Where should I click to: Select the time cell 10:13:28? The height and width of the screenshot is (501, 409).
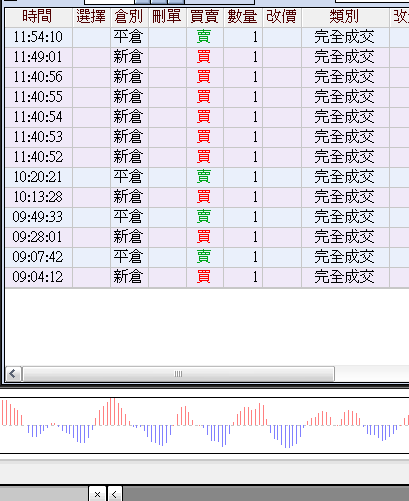pos(38,197)
